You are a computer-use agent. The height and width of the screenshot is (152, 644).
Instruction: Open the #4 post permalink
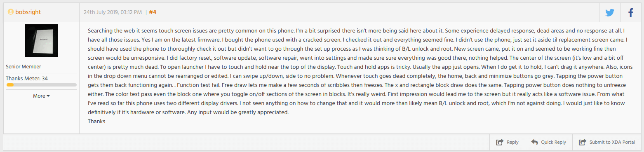click(x=153, y=12)
